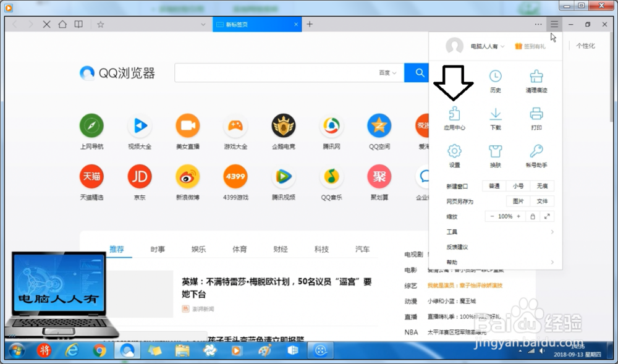Viewport: 618px width, 364px height.
Task: Open the 上网导航 compass shortcut
Action: [91, 132]
